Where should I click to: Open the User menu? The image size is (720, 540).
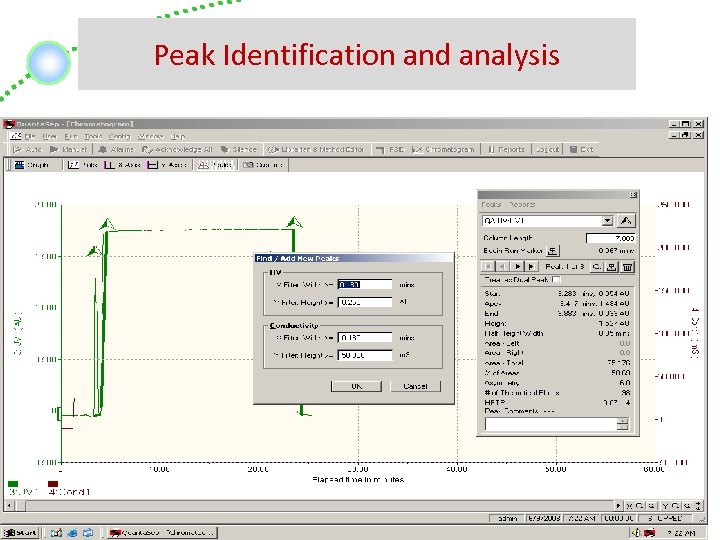click(49, 136)
